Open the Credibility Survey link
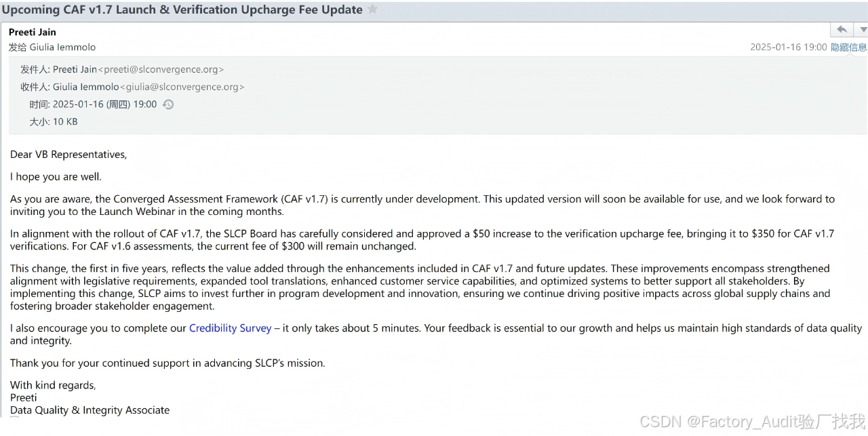The height and width of the screenshot is (436, 868). (x=230, y=328)
